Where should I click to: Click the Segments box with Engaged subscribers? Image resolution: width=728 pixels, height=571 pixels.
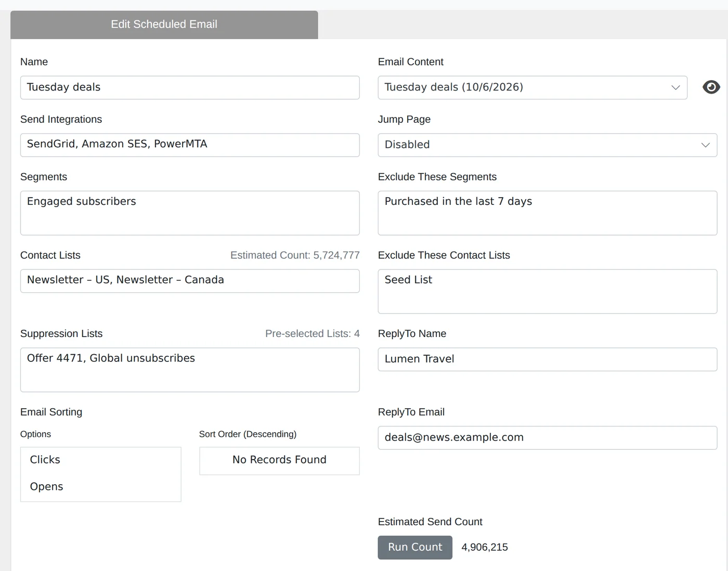(x=190, y=213)
